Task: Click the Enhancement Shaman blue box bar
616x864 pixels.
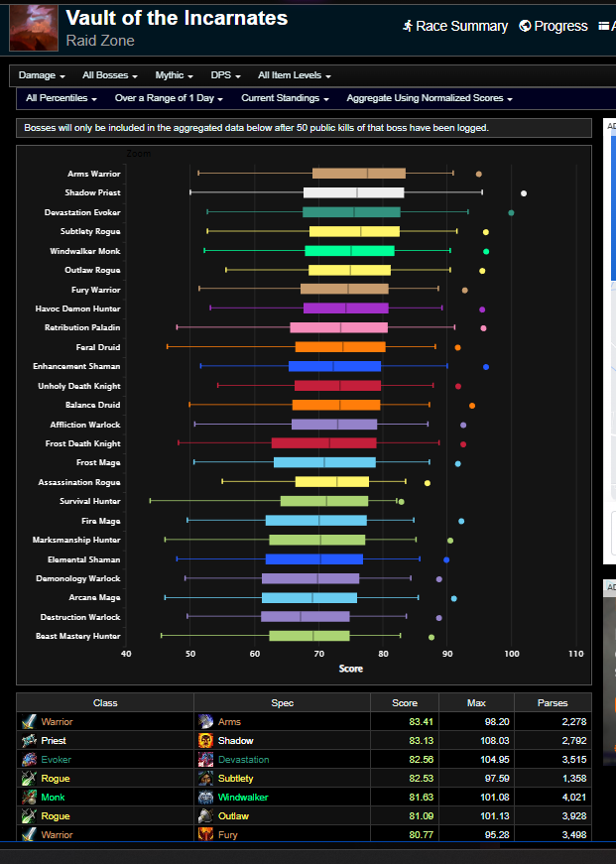Action: (x=334, y=366)
